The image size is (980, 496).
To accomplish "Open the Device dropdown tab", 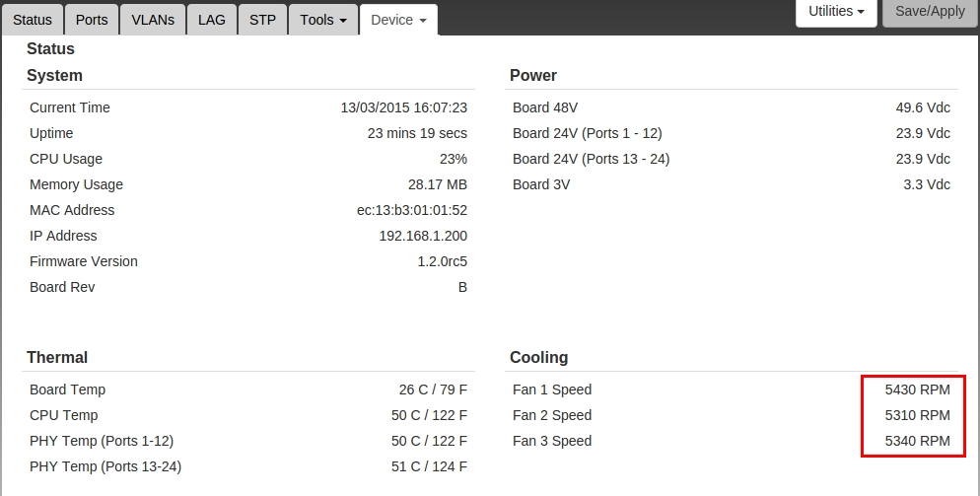I will coord(398,20).
